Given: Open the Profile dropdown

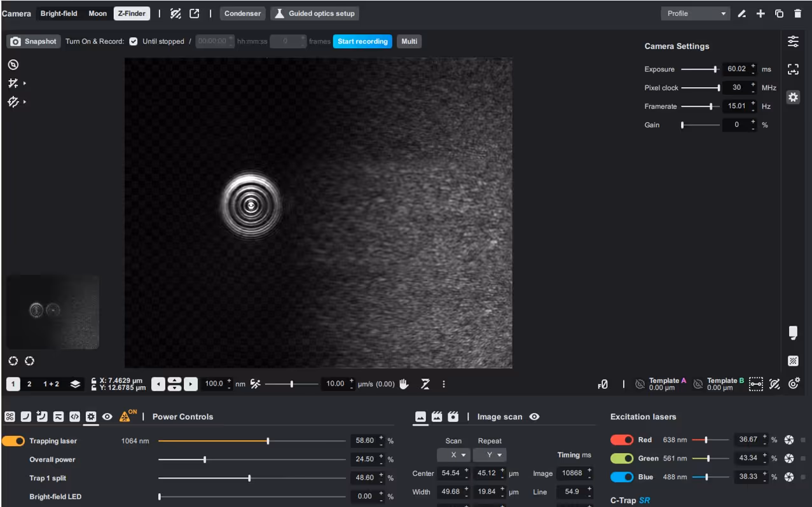Looking at the screenshot, I should [x=696, y=13].
